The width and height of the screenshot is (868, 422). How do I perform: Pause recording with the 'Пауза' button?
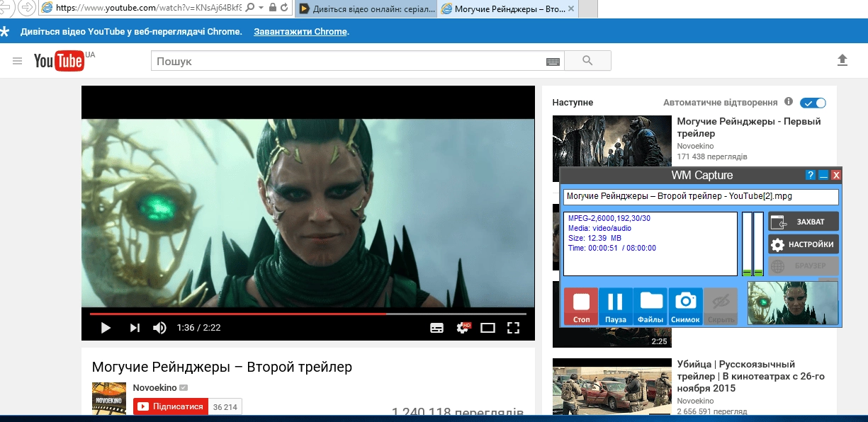click(616, 306)
